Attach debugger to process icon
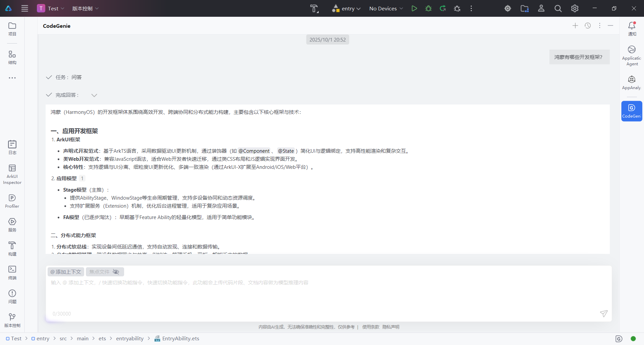 tap(457, 8)
